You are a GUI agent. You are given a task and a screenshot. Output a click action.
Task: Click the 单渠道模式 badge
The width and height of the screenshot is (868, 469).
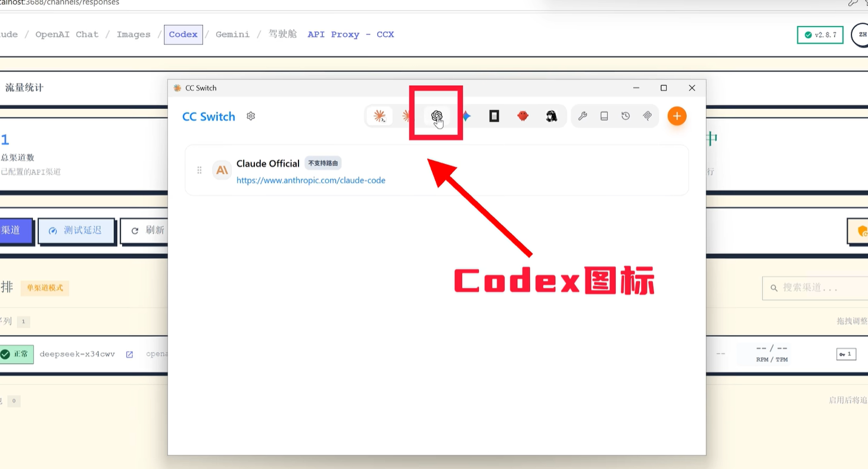click(x=45, y=288)
